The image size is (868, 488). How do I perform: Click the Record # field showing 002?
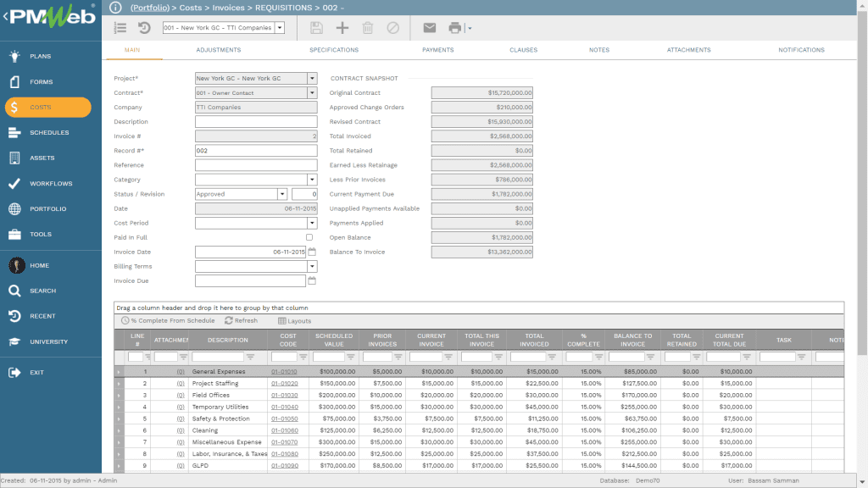click(256, 151)
